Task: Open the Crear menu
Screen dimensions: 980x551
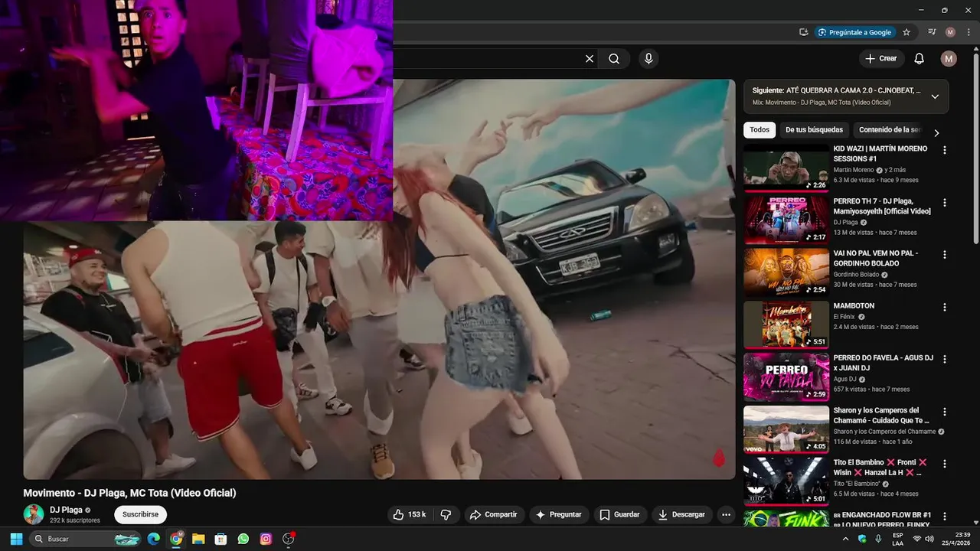Action: pos(880,59)
